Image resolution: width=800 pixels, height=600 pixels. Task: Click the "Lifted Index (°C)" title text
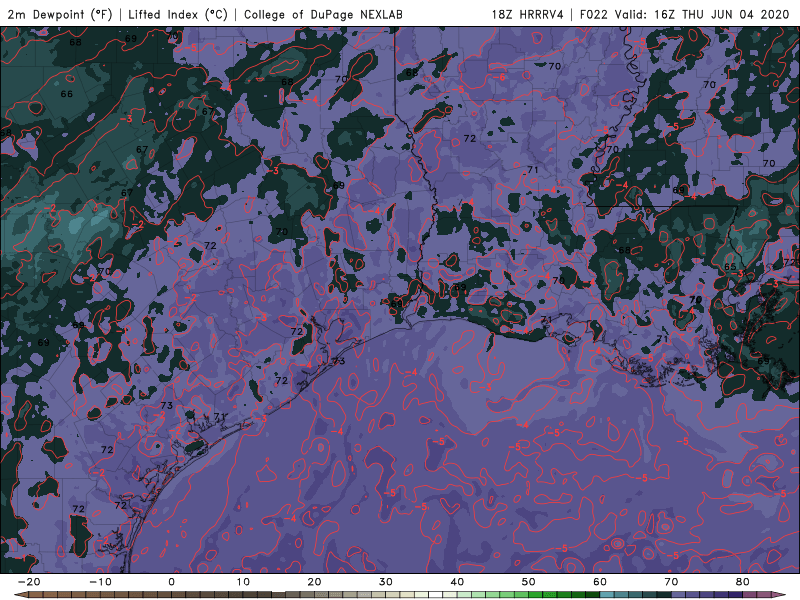coord(178,14)
